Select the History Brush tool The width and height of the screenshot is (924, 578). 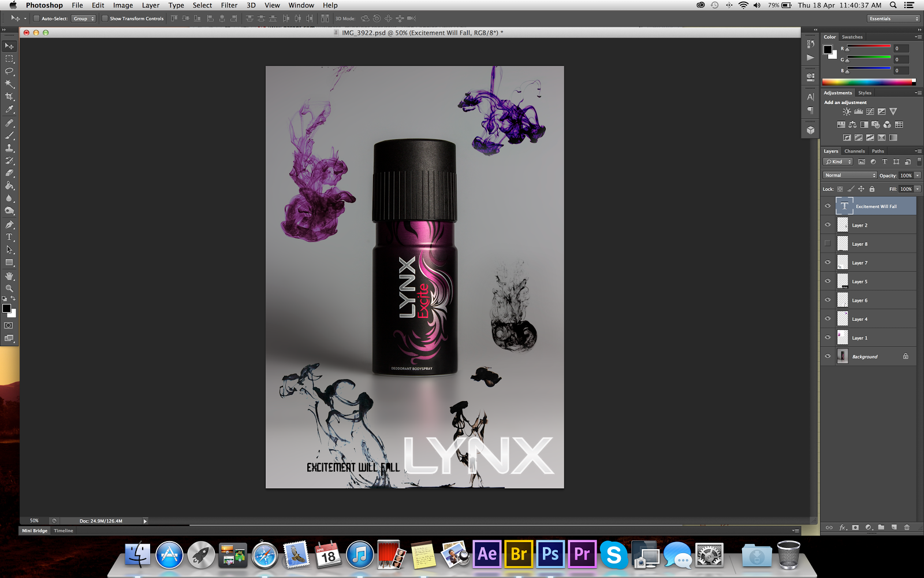[9, 161]
